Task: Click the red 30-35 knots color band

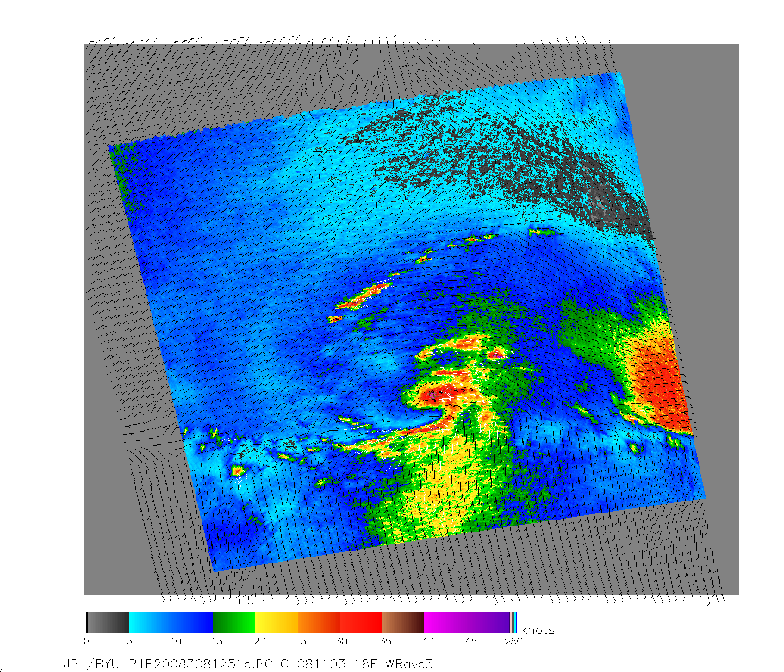Action: [361, 622]
